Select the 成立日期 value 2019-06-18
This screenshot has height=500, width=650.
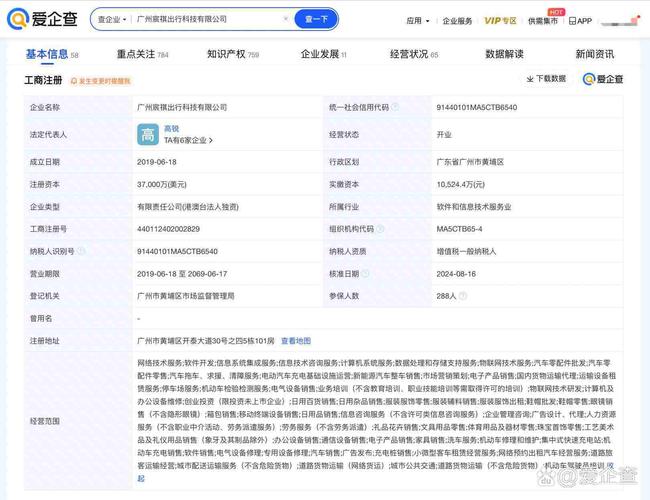point(157,162)
